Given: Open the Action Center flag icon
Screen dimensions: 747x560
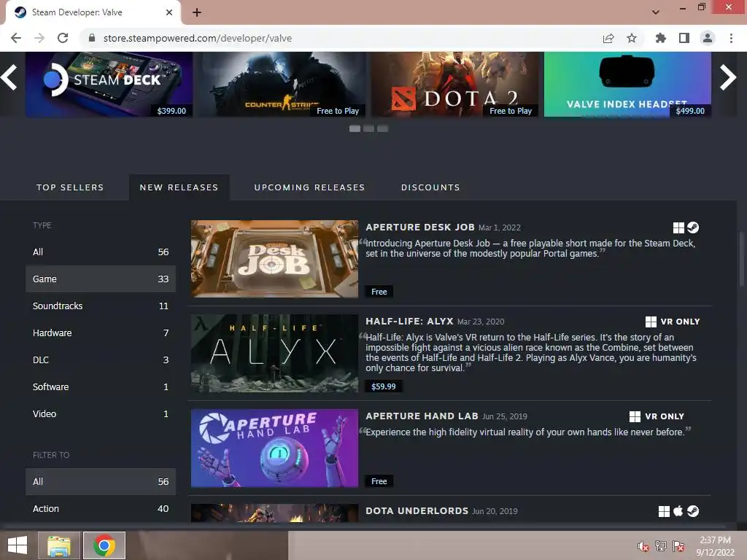Looking at the screenshot, I should click(678, 545).
